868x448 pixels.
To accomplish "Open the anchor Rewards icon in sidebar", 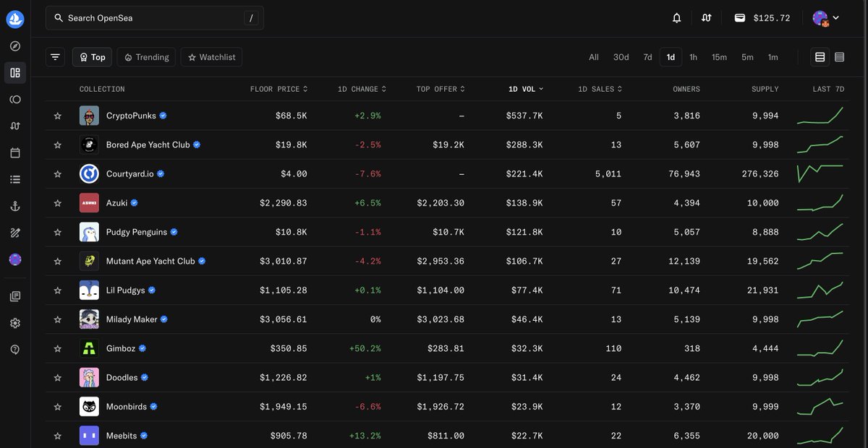I will (15, 206).
